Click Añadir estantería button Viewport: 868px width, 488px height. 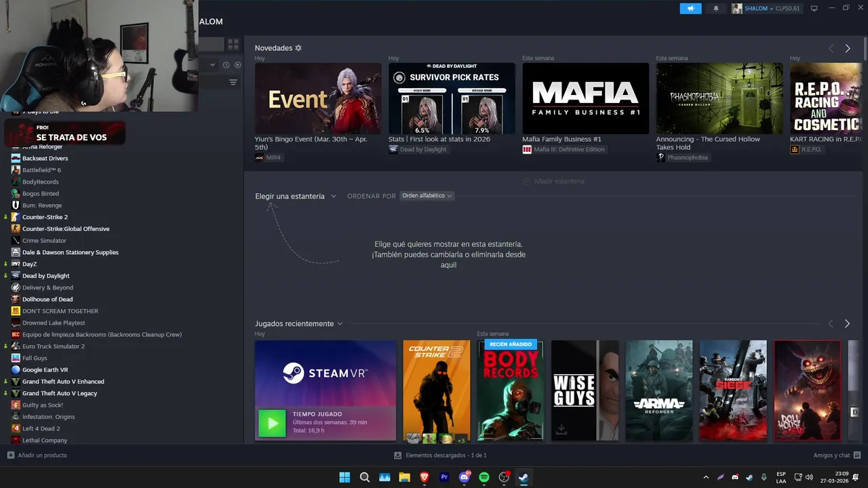click(x=553, y=181)
